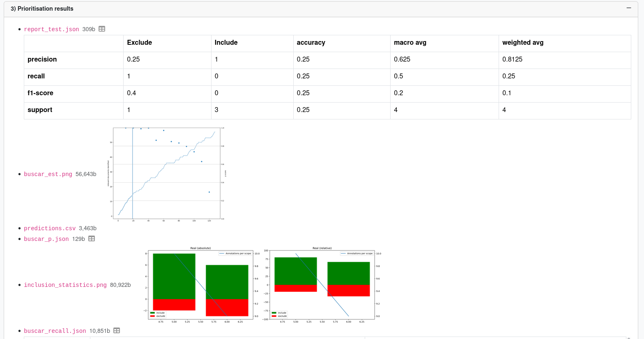Download the predictions.csv file link
The height and width of the screenshot is (339, 644).
50,229
